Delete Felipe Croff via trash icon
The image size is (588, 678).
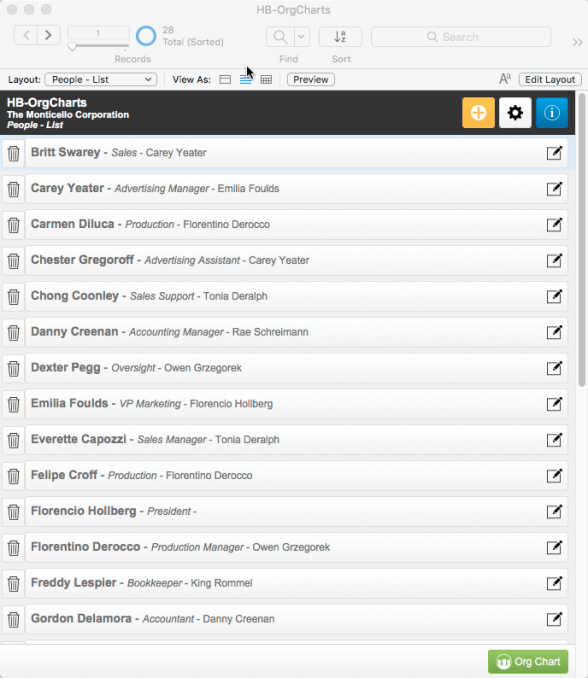coord(13,476)
